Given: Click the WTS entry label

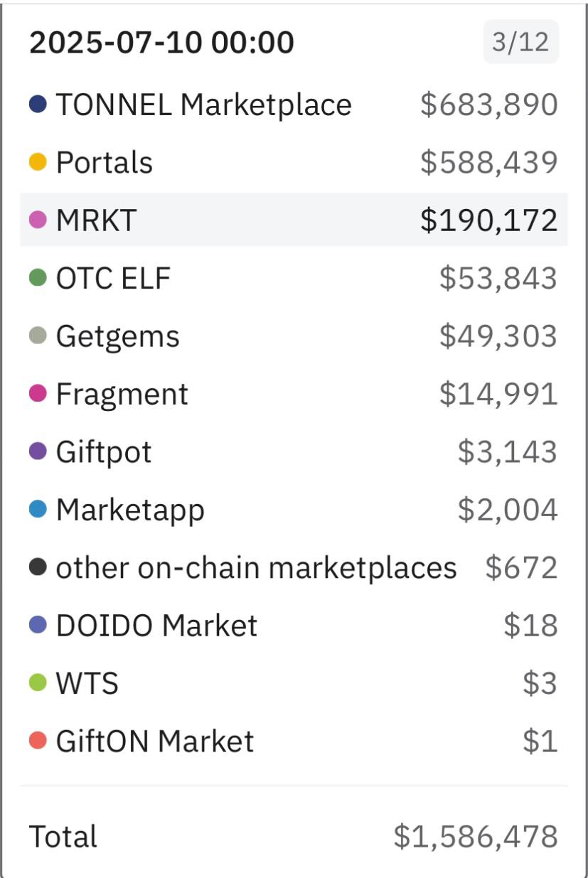Looking at the screenshot, I should point(87,683).
